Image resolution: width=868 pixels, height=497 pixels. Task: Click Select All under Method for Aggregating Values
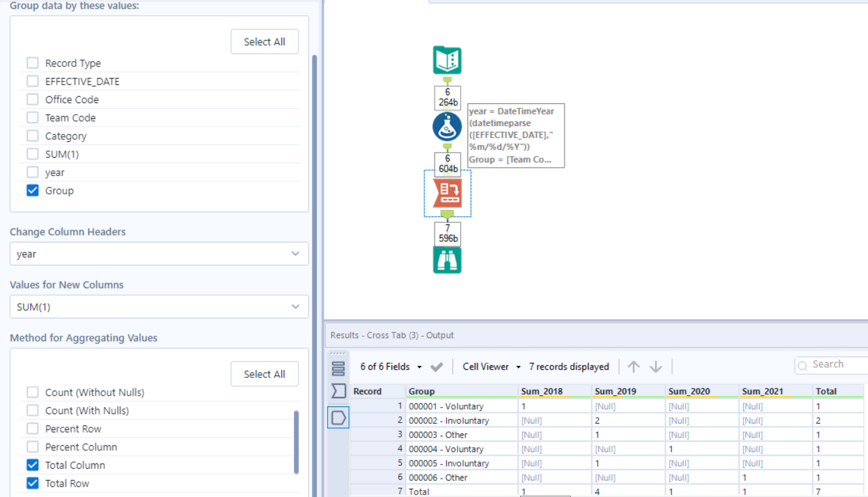[x=264, y=374]
